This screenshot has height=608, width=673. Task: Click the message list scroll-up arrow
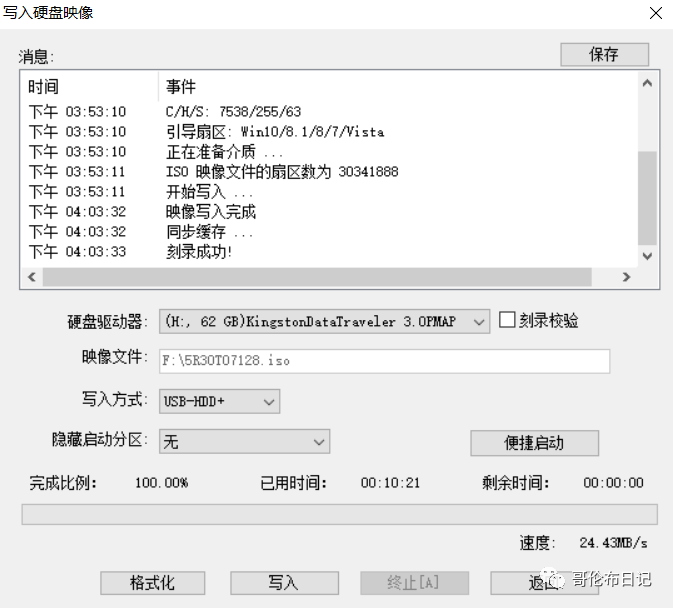click(x=647, y=83)
